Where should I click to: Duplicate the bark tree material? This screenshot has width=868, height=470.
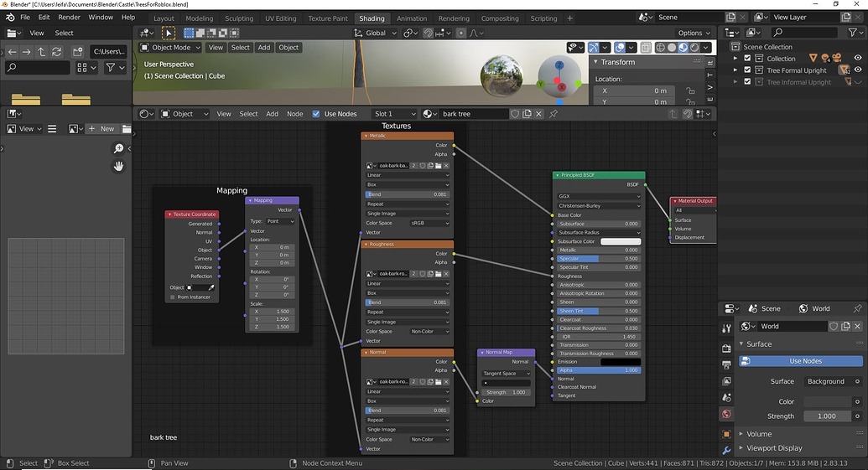tap(527, 114)
